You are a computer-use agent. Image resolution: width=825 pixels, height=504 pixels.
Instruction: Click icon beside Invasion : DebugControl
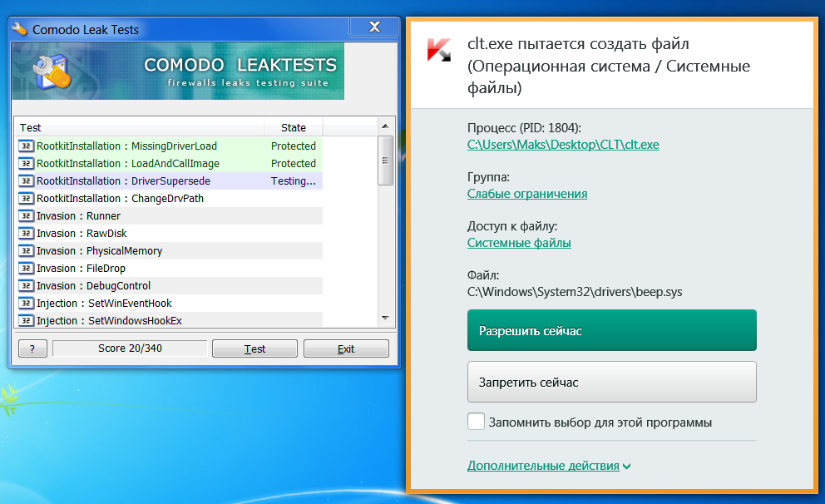26,285
